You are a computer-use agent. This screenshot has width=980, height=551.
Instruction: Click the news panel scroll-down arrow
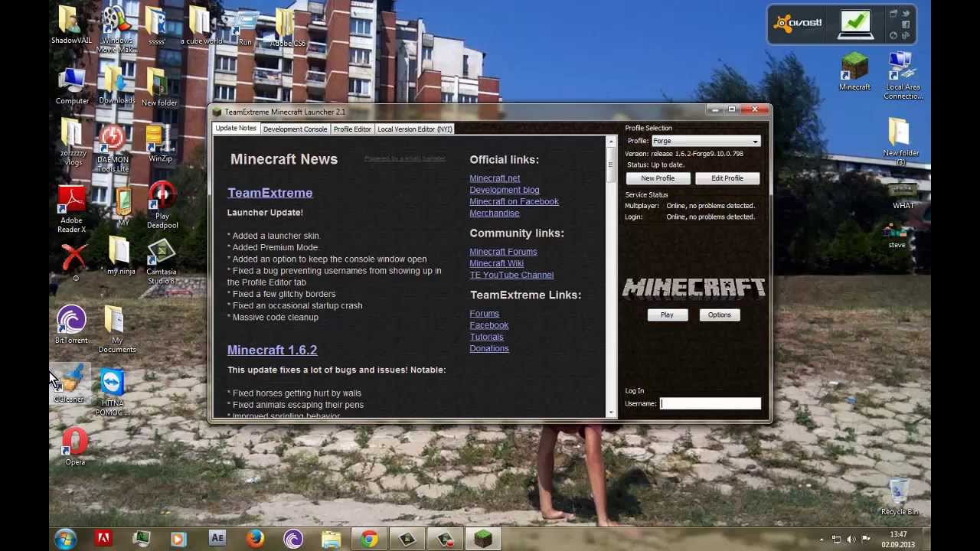[611, 413]
